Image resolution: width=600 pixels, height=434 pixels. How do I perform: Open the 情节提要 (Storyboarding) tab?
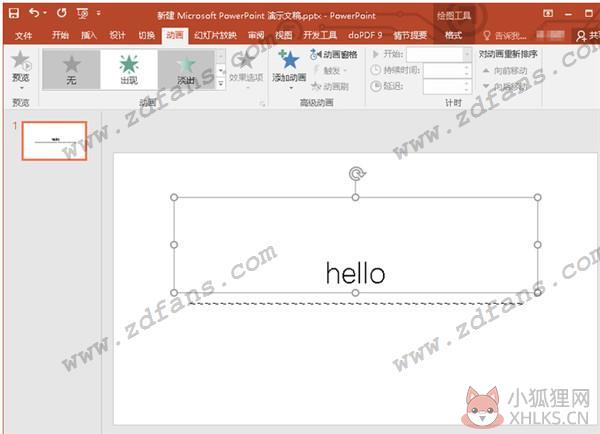click(410, 35)
